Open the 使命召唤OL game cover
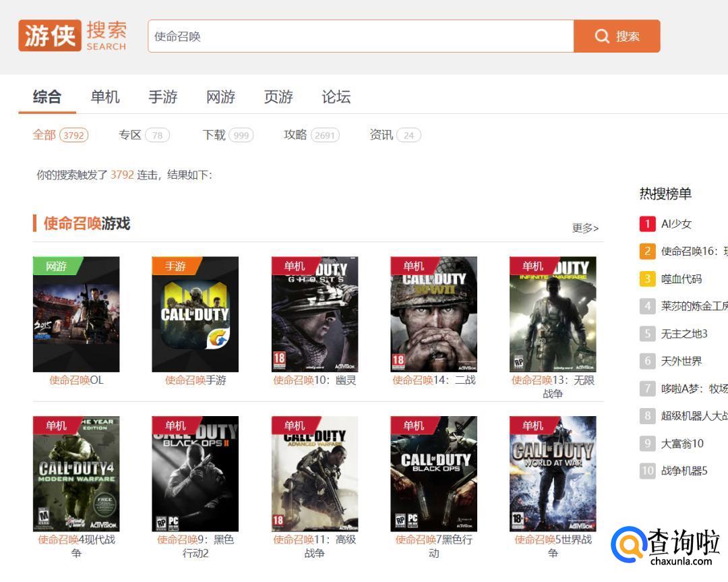Image resolution: width=728 pixels, height=582 pixels. pyautogui.click(x=76, y=314)
